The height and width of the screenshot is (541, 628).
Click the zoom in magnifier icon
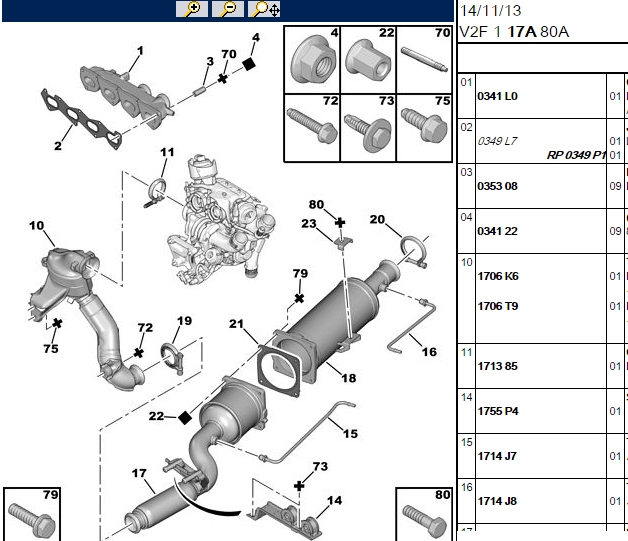pyautogui.click(x=192, y=8)
